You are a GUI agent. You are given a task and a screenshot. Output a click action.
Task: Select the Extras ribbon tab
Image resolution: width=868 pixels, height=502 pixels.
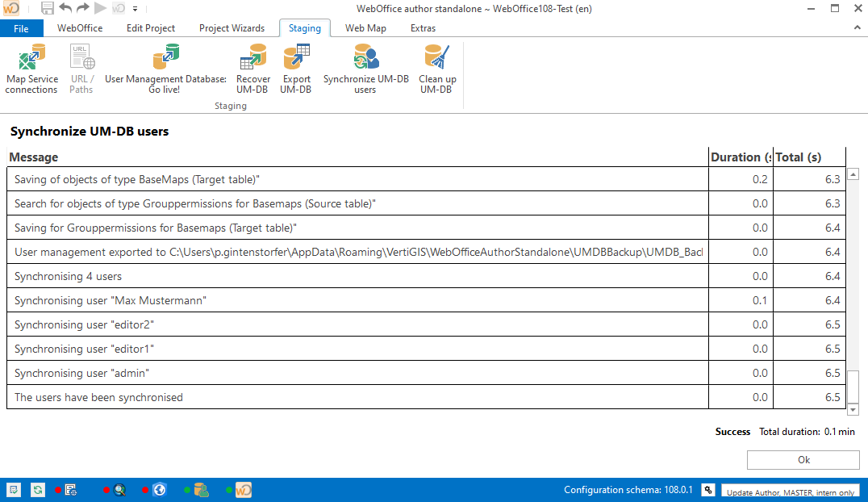[423, 27]
